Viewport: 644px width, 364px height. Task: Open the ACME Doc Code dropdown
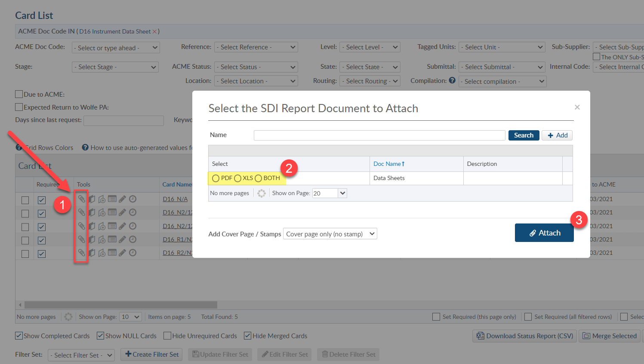click(116, 48)
